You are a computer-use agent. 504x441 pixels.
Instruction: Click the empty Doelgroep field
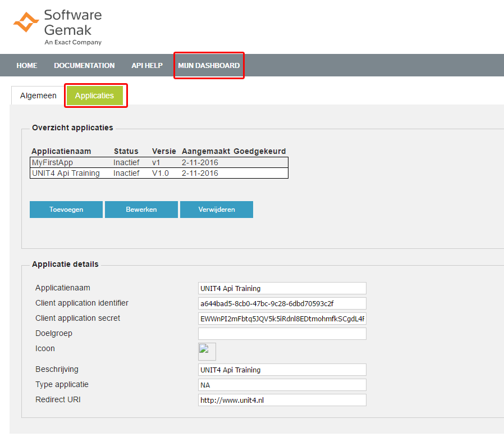[x=282, y=334]
